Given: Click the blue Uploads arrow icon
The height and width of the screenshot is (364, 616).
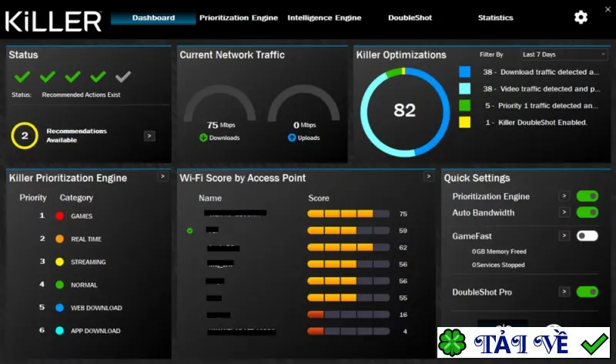Looking at the screenshot, I should click(292, 138).
